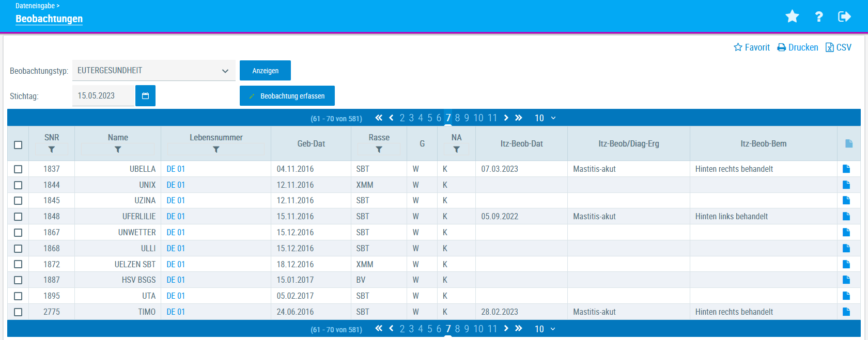Image resolution: width=868 pixels, height=340 pixels.
Task: Open document icon for UBELLA row
Action: (846, 169)
